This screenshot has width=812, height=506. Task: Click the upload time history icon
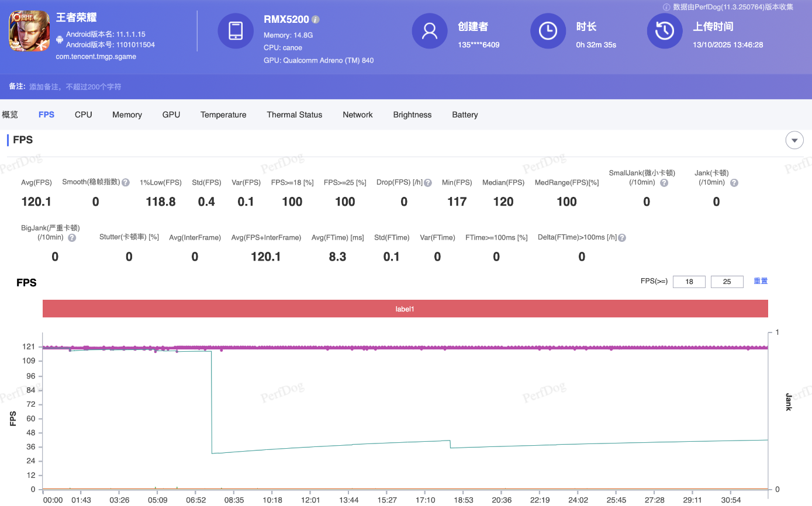click(x=665, y=31)
